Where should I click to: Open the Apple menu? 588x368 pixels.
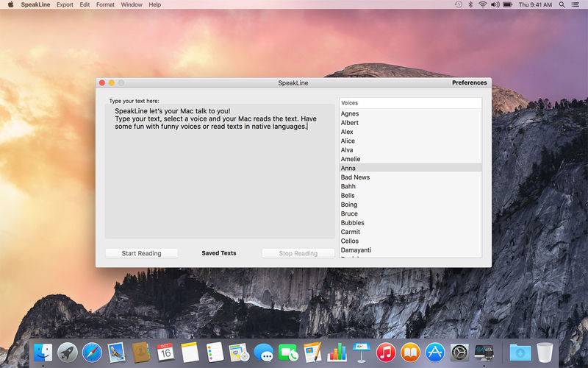(x=10, y=4)
